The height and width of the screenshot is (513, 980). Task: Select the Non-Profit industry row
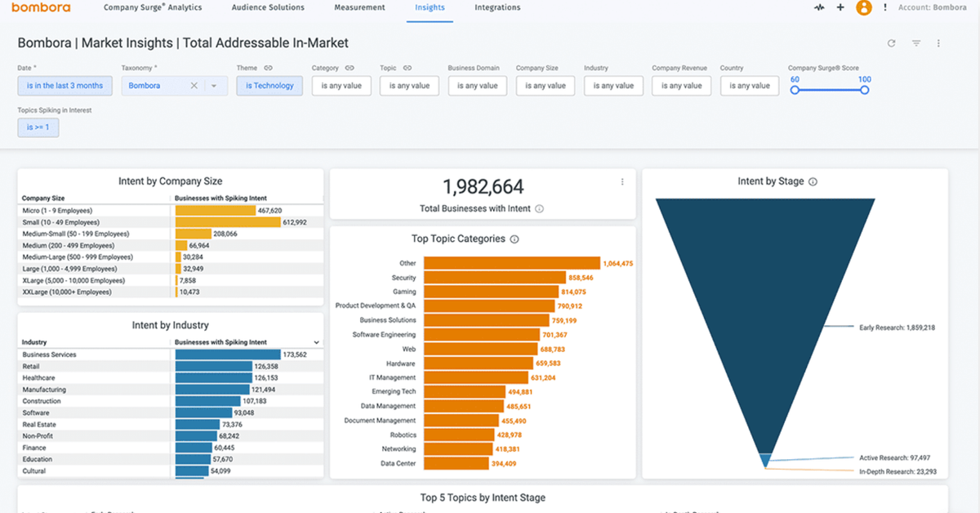click(x=171, y=436)
